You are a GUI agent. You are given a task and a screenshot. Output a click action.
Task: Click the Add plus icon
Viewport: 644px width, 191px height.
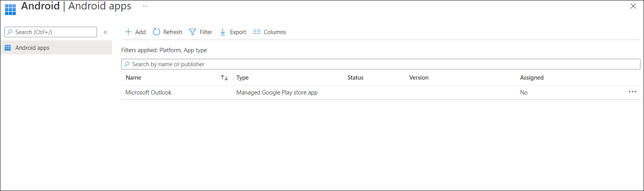coord(128,32)
